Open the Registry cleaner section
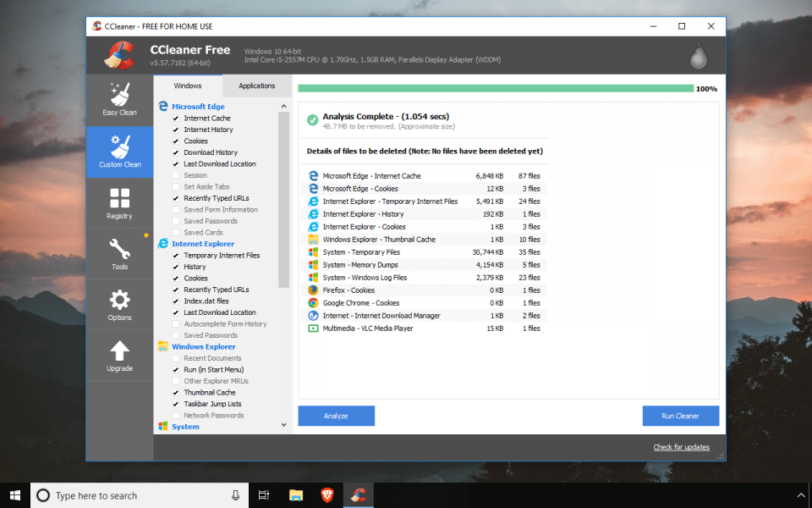 [119, 203]
